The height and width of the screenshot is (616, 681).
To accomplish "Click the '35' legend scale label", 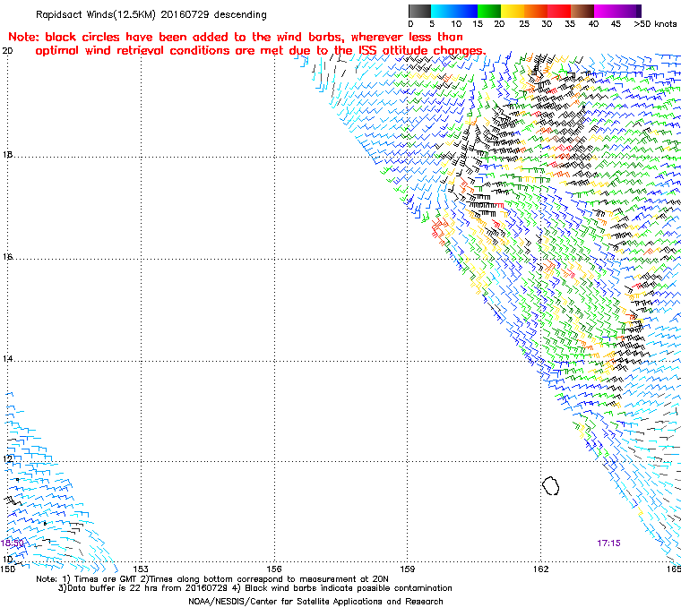I will click(570, 24).
